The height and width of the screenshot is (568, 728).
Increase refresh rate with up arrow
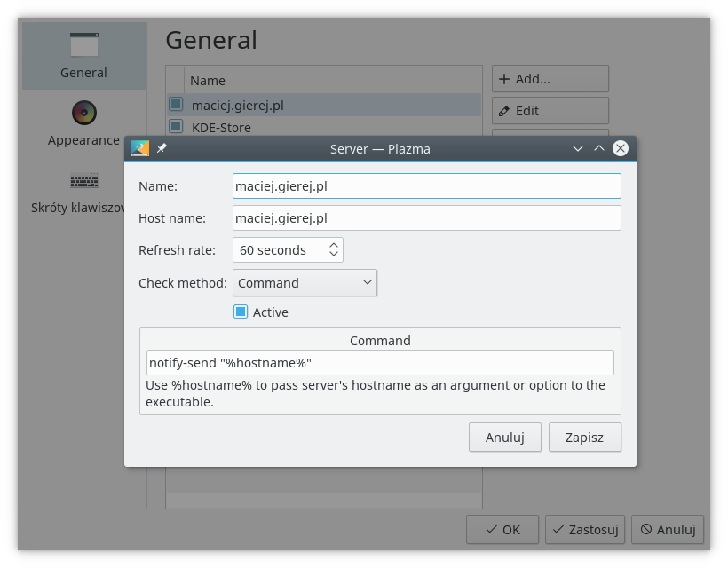tap(333, 245)
